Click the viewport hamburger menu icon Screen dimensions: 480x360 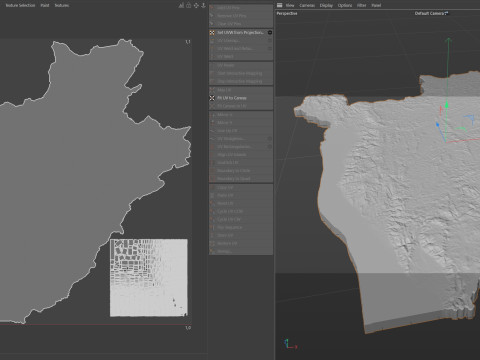point(280,5)
